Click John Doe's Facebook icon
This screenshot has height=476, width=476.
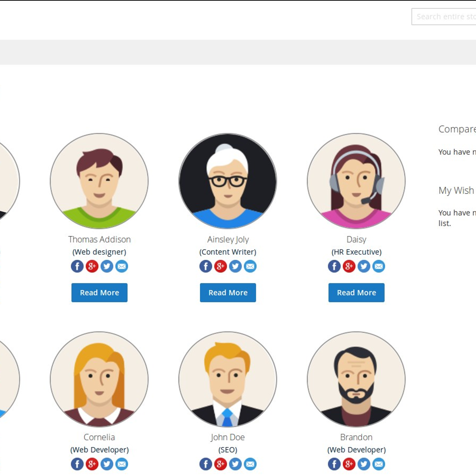point(205,464)
